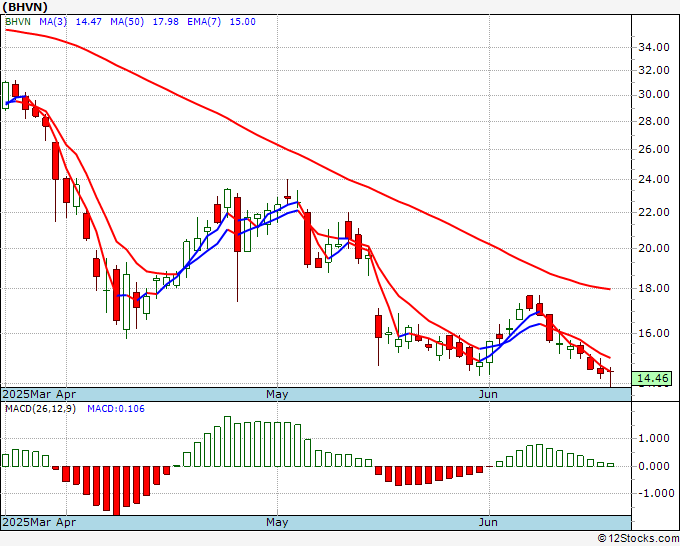Screen dimensions: 680x546
Task: Click May on the price chart date axis
Action: [277, 394]
